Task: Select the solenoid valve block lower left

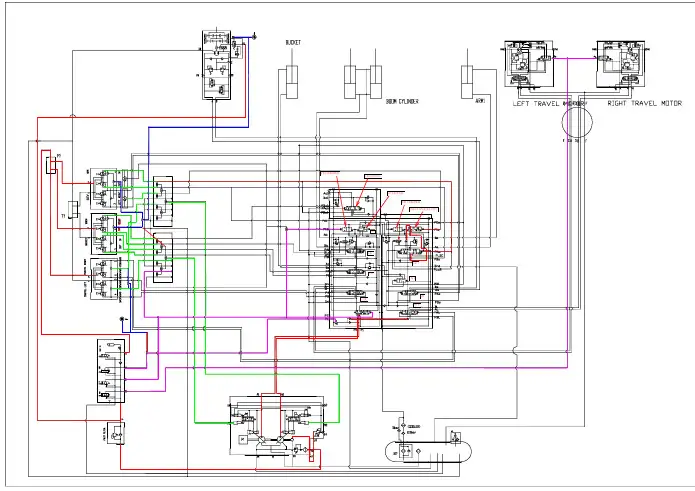Action: (x=111, y=371)
